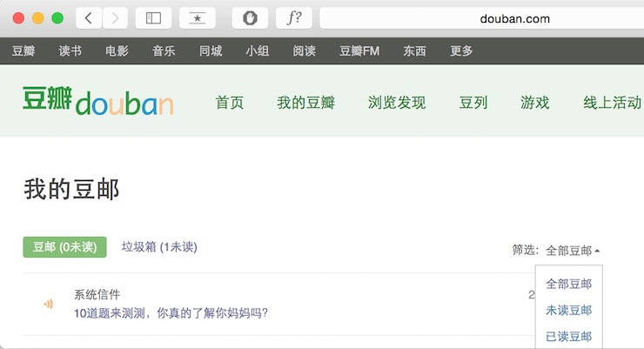This screenshot has height=349, width=644.
Task: Open 音乐 section
Action: pyautogui.click(x=164, y=50)
